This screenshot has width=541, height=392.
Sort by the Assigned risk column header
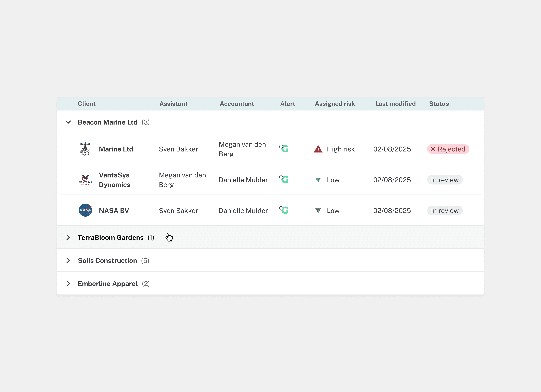(335, 104)
